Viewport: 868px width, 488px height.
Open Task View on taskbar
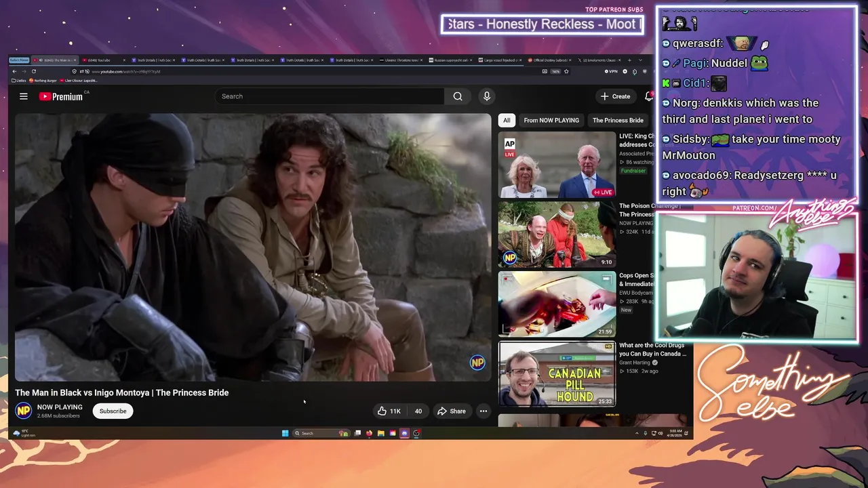coord(357,433)
